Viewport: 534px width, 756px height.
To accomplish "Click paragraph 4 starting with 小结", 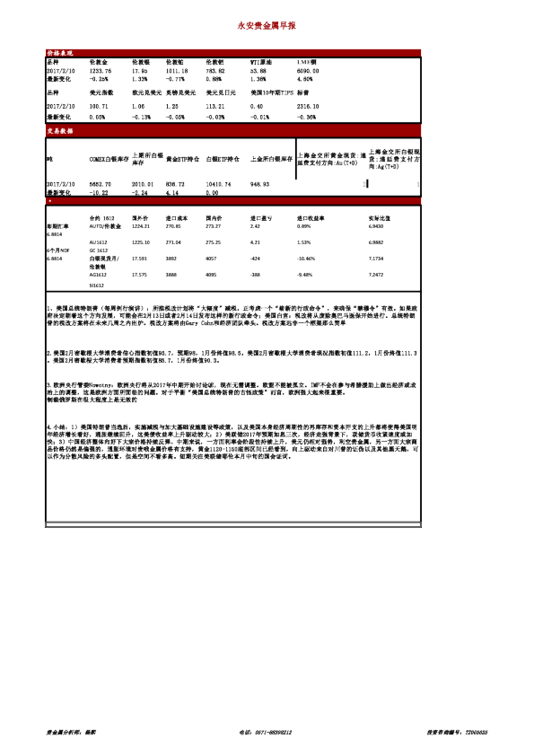I will 232,442.
